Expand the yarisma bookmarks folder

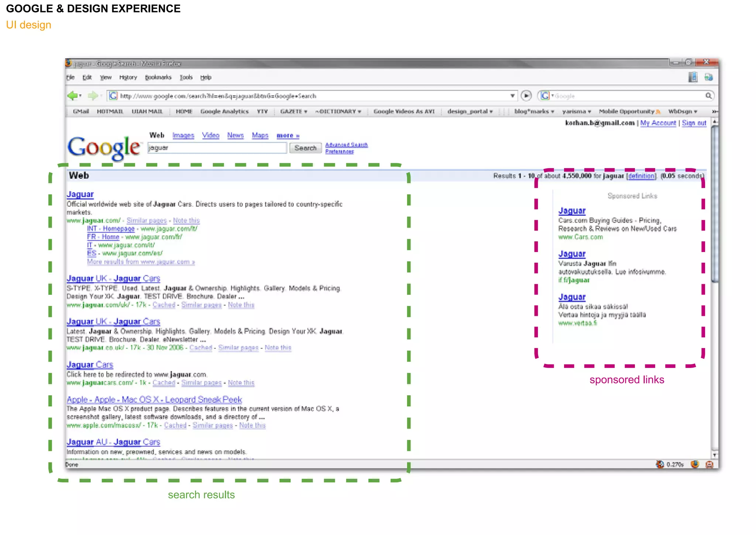coord(576,111)
